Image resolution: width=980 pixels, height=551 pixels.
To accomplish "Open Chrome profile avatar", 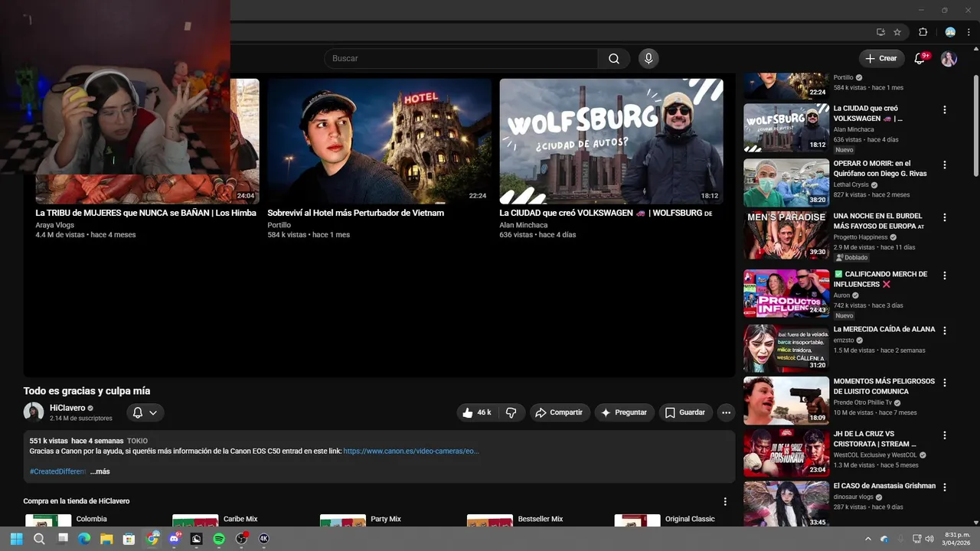I will pos(950,32).
